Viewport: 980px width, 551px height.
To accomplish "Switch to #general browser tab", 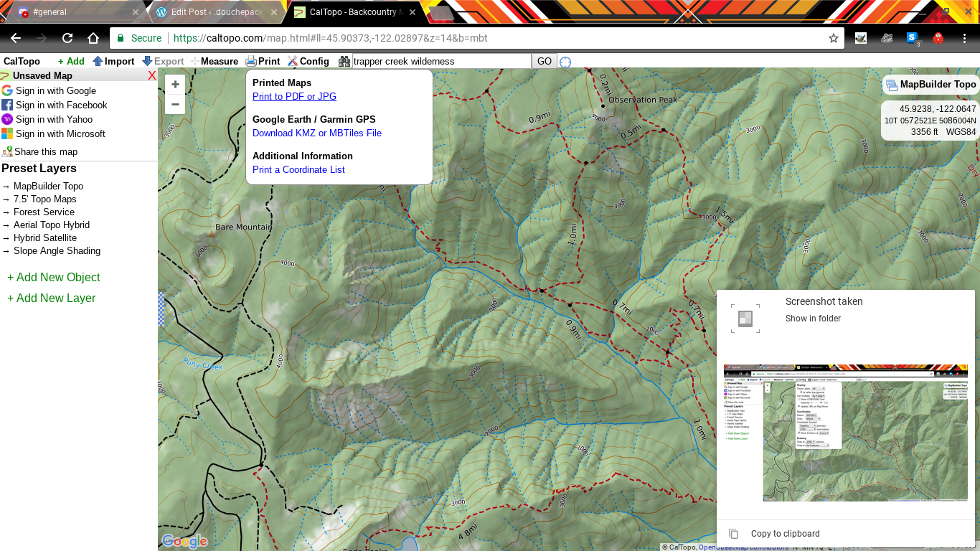I will (75, 12).
